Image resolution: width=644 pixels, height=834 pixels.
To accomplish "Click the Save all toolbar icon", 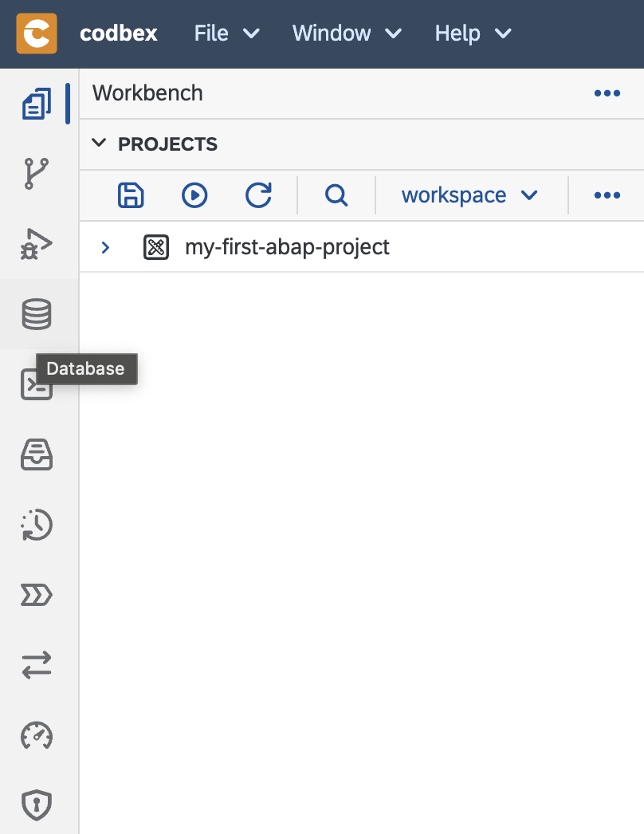I will pos(131,195).
